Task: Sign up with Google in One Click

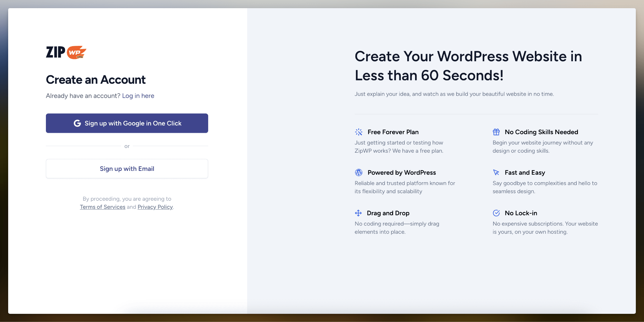Action: 127,123
